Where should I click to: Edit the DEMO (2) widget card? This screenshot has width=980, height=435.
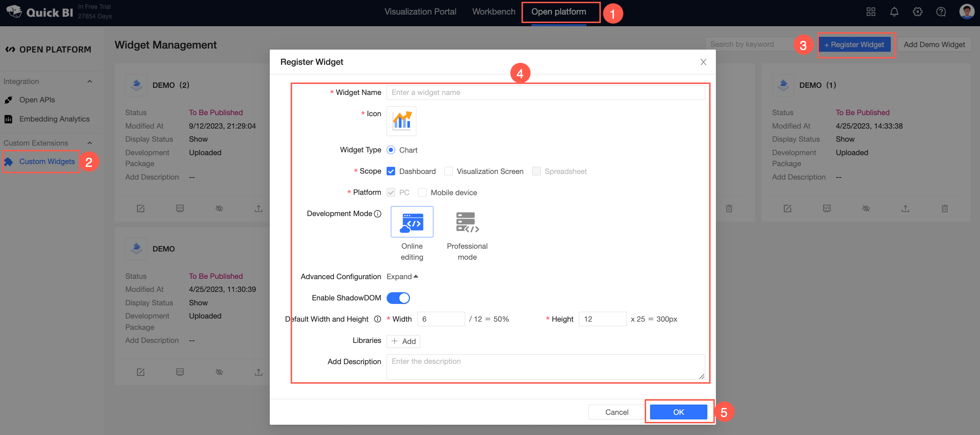tap(141, 209)
